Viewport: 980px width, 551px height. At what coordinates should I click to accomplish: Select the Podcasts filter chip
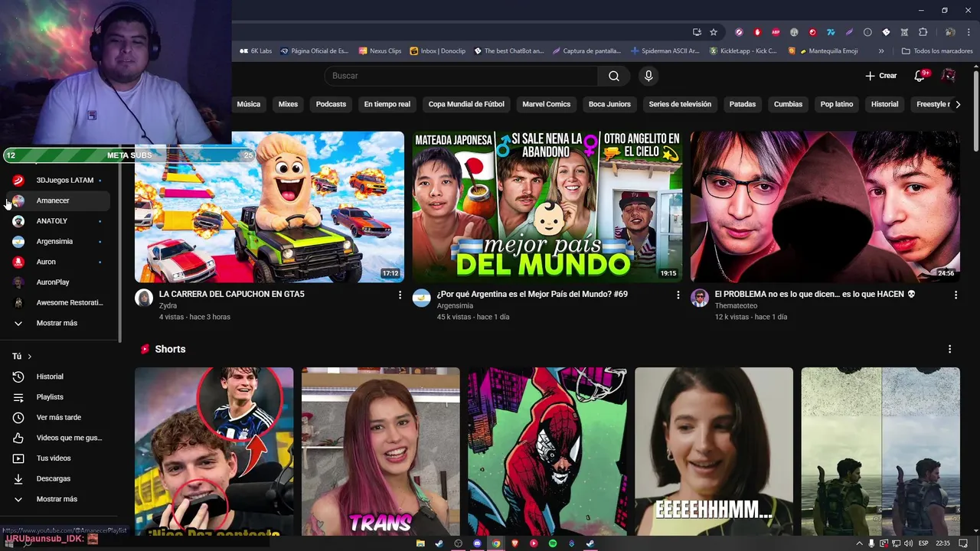pos(331,104)
